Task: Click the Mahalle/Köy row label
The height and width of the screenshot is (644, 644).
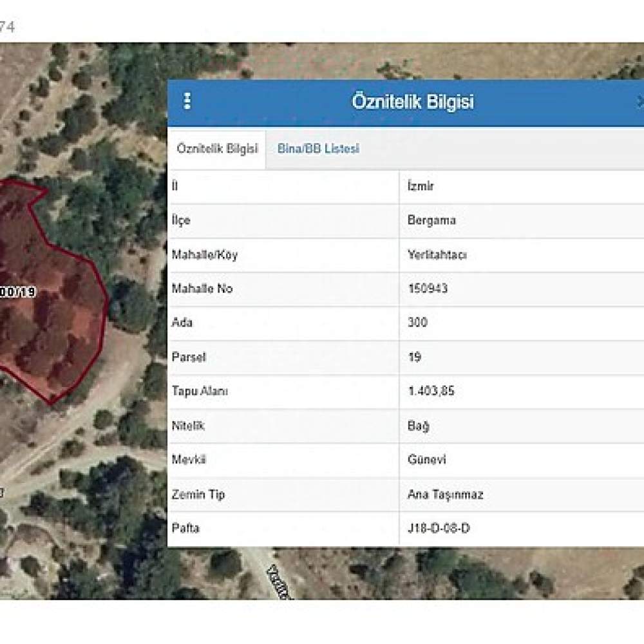Action: 205,255
